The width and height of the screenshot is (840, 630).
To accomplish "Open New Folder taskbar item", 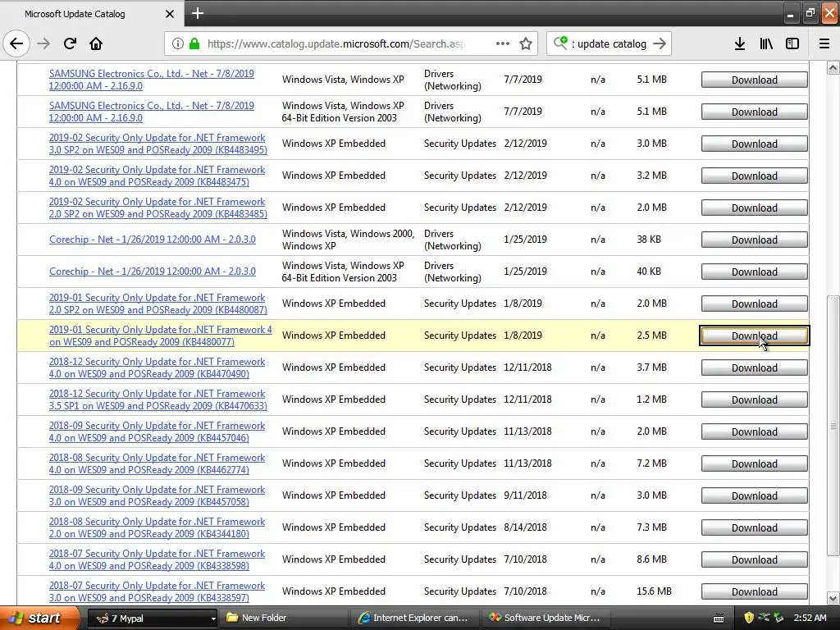I will tap(283, 619).
